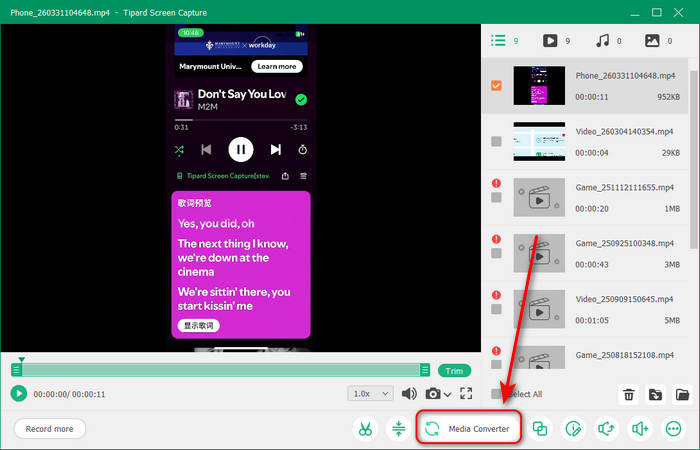Image resolution: width=700 pixels, height=450 pixels.
Task: Check the Video_260304140354.mp4 checkbox
Action: [496, 142]
